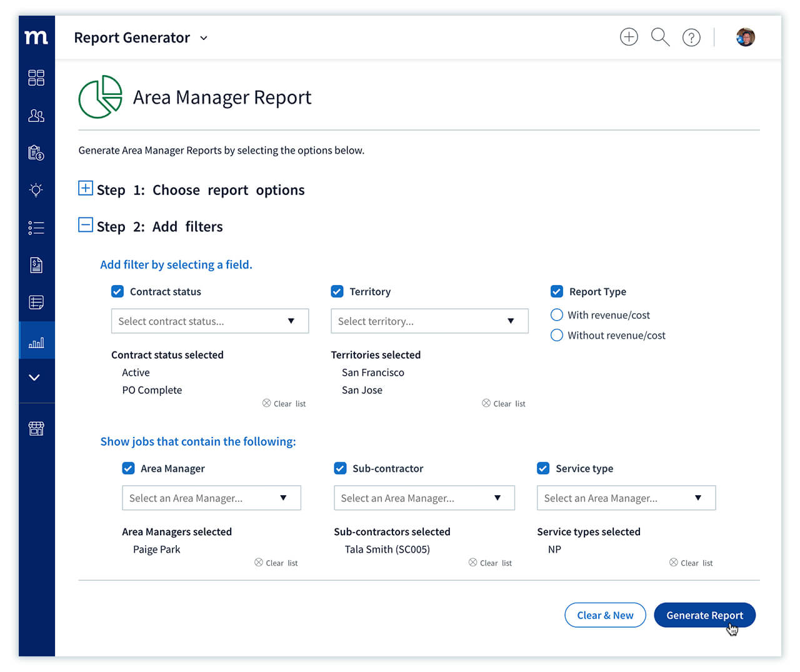Click the Clear & New button

pyautogui.click(x=605, y=615)
